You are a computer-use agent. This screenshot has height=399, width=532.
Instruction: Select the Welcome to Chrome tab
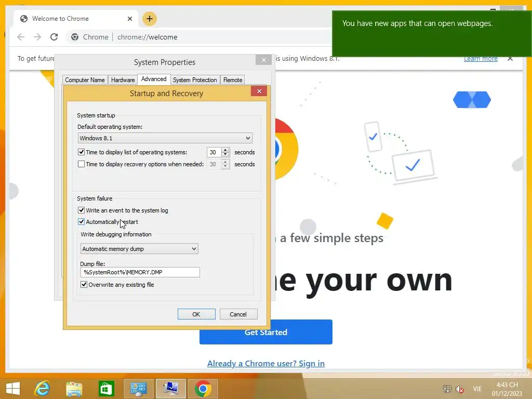click(75, 19)
